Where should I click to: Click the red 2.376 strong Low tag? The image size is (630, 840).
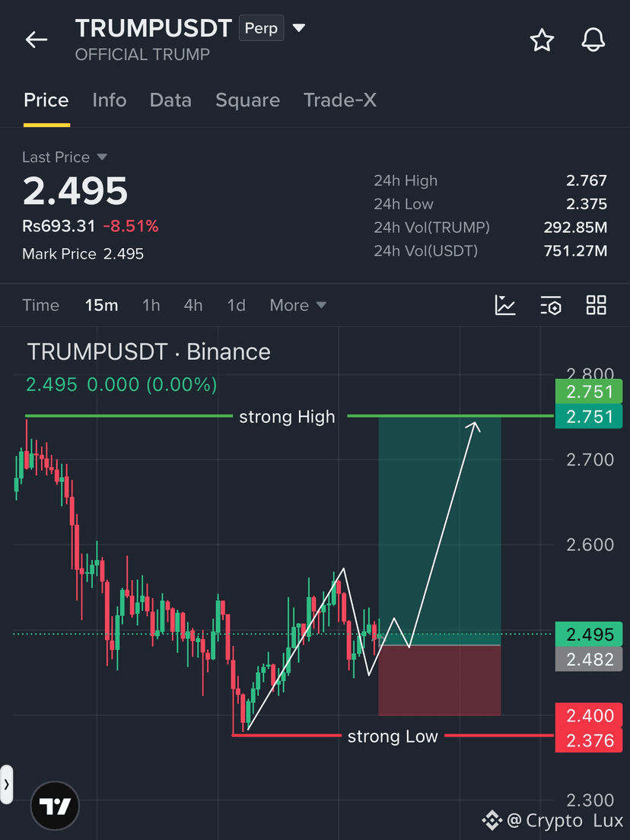589,740
